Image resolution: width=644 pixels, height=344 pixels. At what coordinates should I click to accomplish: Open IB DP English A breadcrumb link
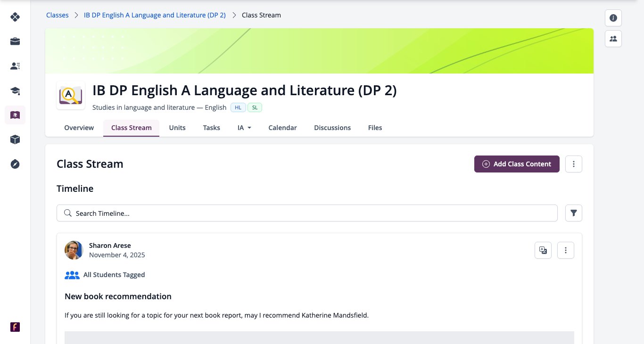coord(155,15)
